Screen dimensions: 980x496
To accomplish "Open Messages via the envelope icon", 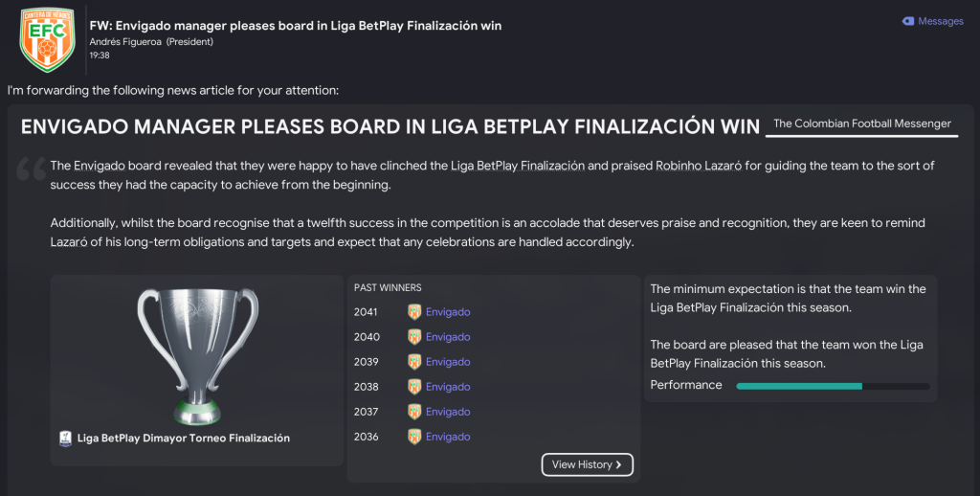I will coord(908,21).
